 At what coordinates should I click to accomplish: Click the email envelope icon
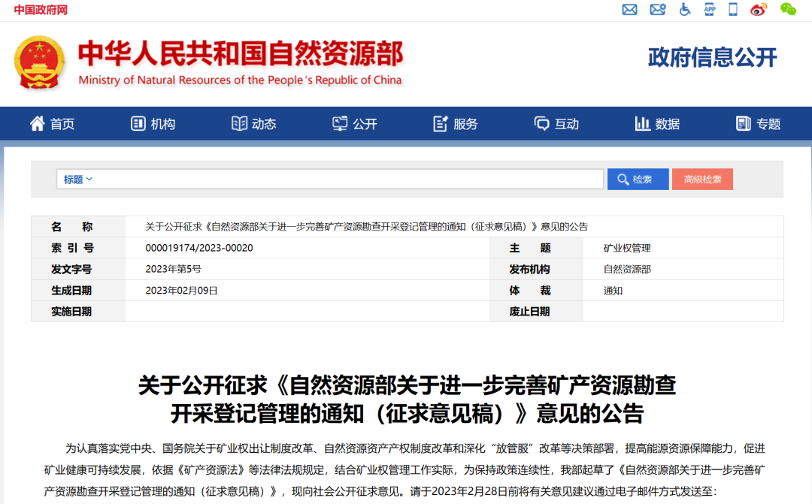pyautogui.click(x=630, y=10)
